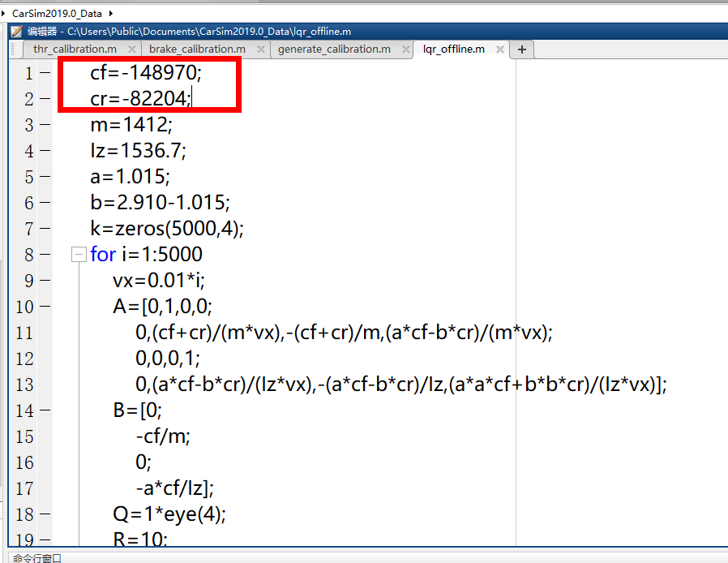Close the thr_calibration.m tab
The height and width of the screenshot is (563, 728).
point(132,49)
